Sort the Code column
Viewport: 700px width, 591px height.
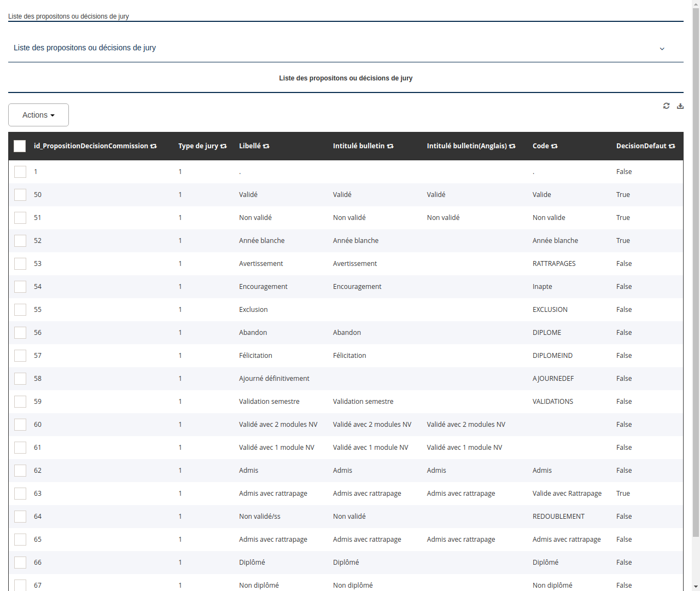coord(555,146)
